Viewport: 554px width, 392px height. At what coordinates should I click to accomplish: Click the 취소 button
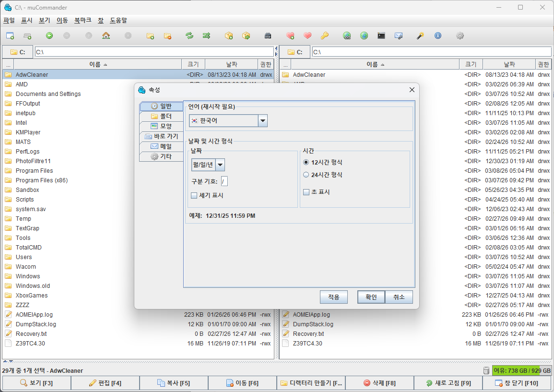pos(399,297)
